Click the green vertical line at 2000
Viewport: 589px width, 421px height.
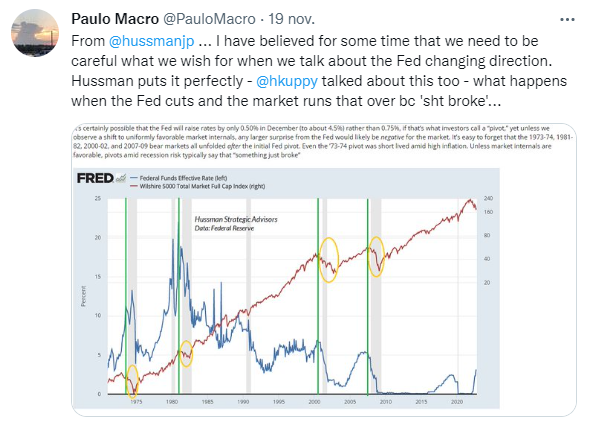(x=318, y=297)
